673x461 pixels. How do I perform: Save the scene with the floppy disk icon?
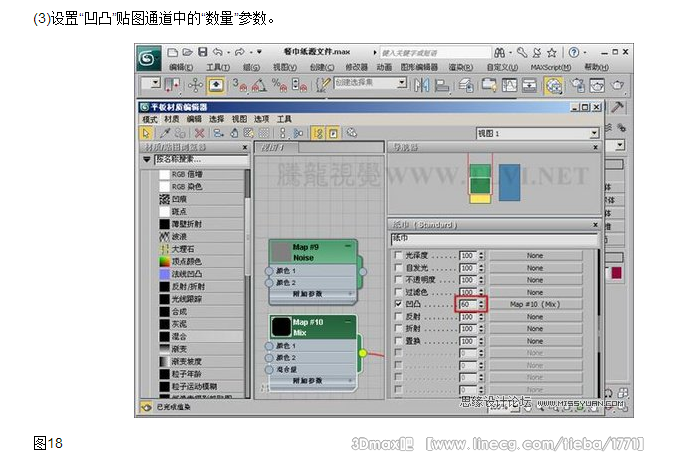click(x=203, y=52)
